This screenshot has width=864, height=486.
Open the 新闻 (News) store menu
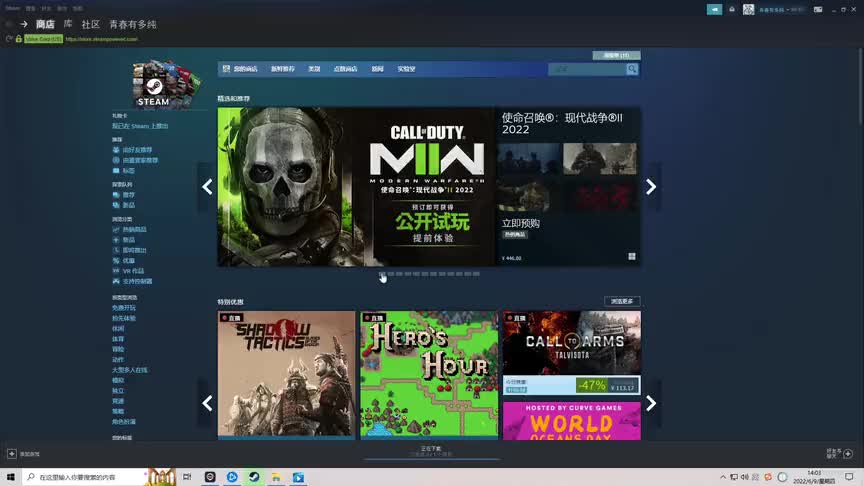[x=377, y=69]
